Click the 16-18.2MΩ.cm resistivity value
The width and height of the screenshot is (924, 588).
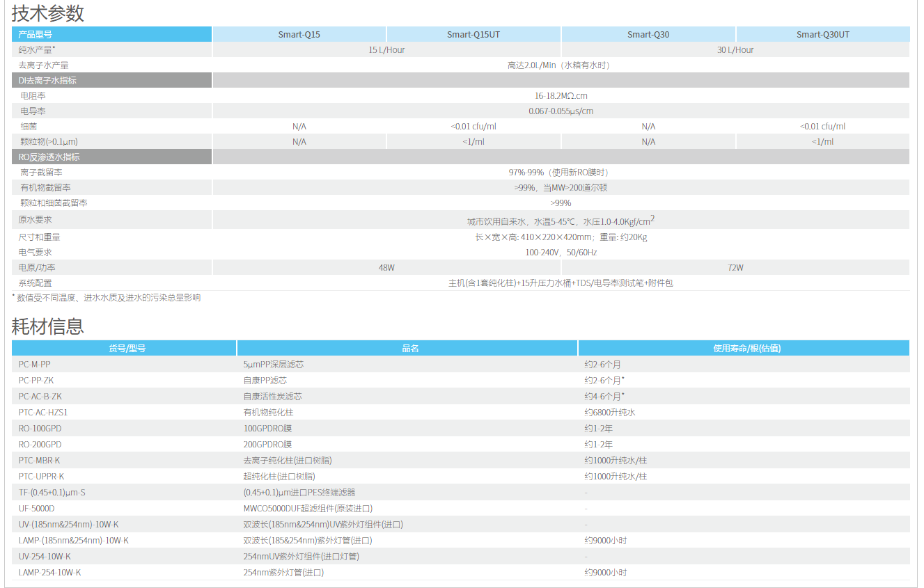(x=561, y=96)
